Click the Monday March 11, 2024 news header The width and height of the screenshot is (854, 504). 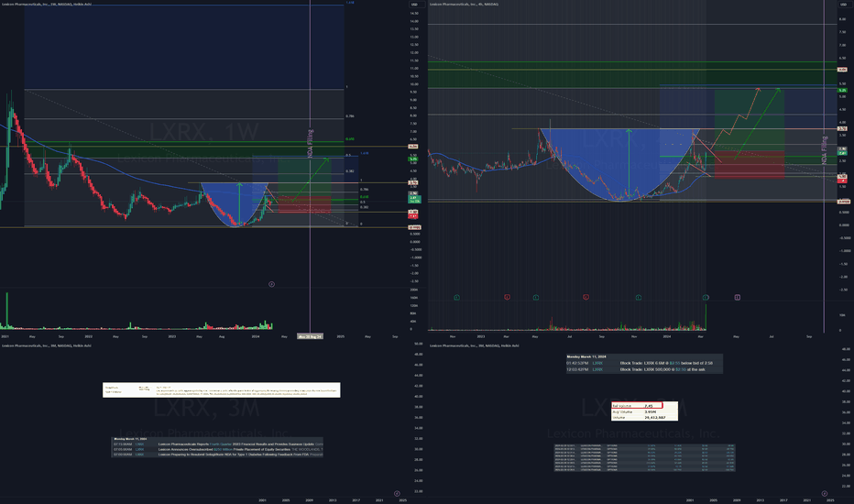pos(130,439)
